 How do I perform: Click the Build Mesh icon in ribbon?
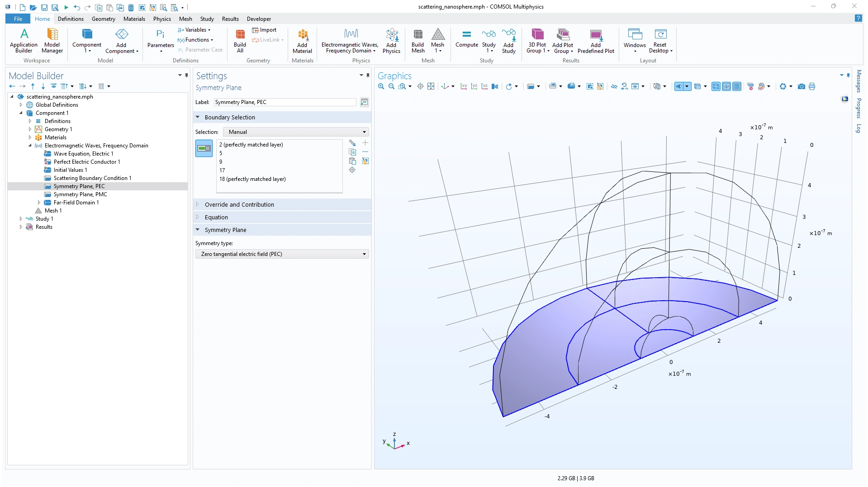point(417,41)
